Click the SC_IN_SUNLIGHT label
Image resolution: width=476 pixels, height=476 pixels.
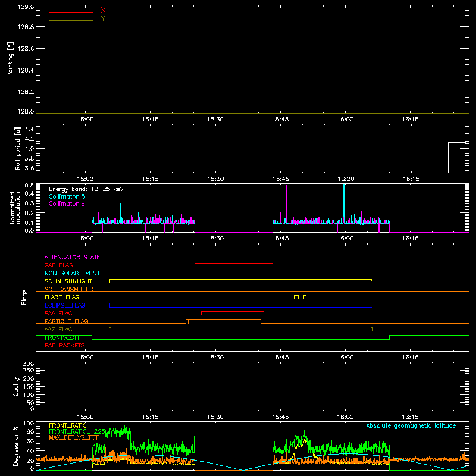point(68,281)
